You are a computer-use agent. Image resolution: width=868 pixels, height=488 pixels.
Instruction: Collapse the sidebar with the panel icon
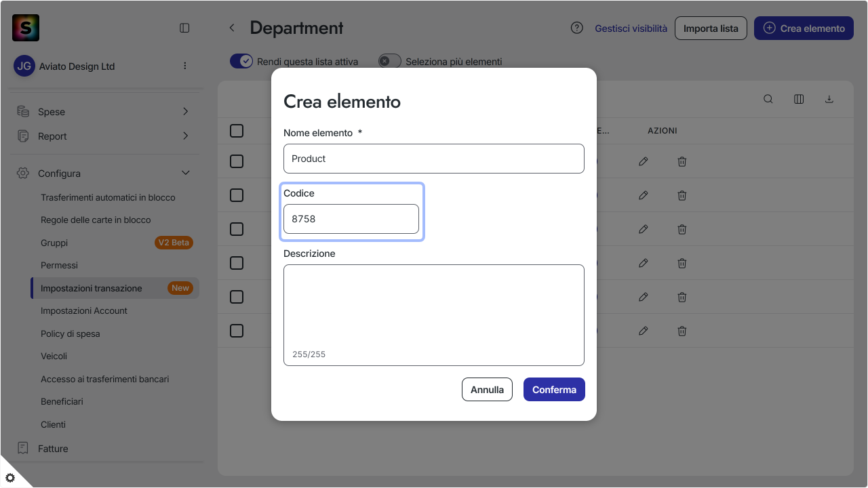point(184,28)
